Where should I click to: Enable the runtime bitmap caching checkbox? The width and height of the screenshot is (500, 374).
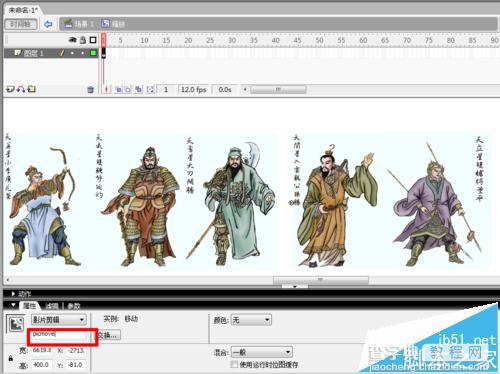(234, 364)
